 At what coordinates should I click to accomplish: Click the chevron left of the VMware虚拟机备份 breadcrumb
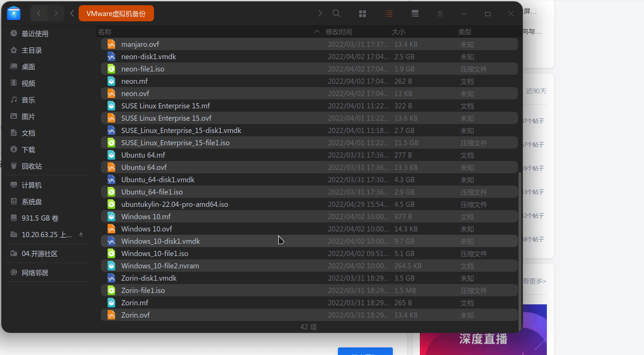tap(72, 13)
